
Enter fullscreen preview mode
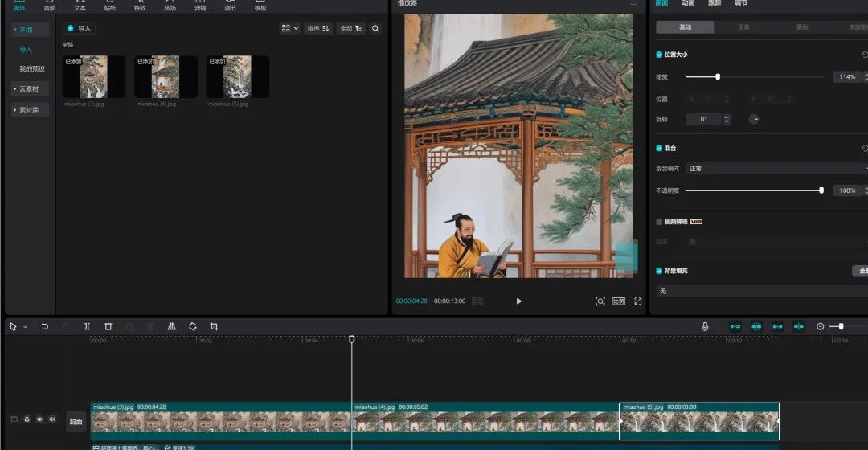[637, 301]
